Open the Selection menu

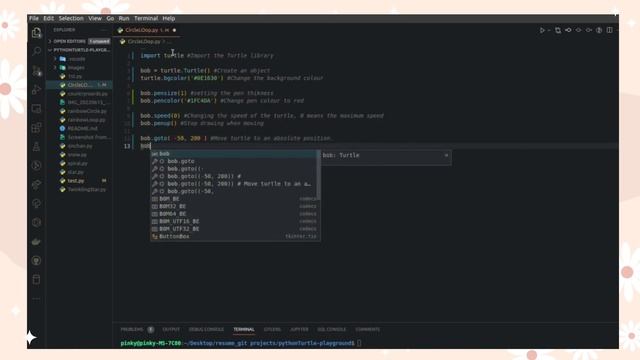[x=71, y=18]
